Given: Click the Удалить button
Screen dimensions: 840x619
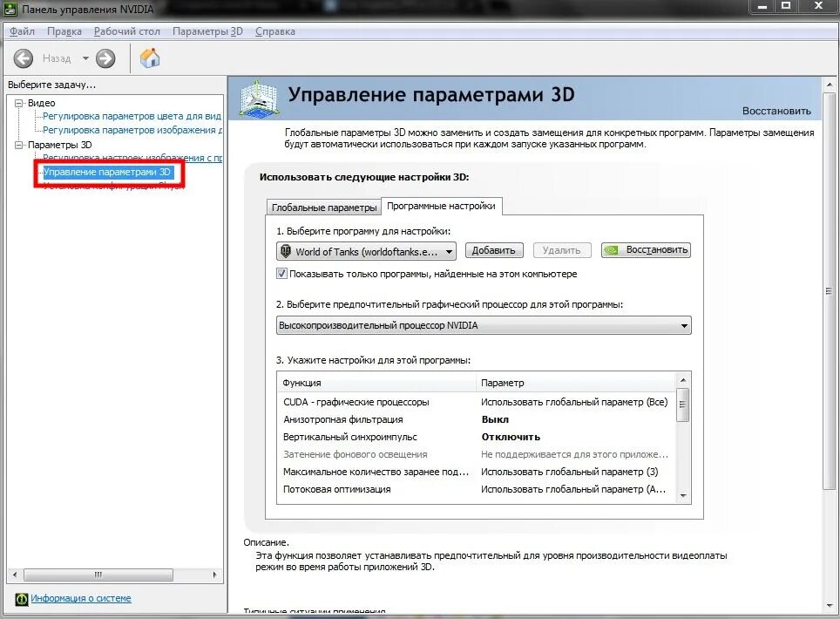Looking at the screenshot, I should coord(561,250).
